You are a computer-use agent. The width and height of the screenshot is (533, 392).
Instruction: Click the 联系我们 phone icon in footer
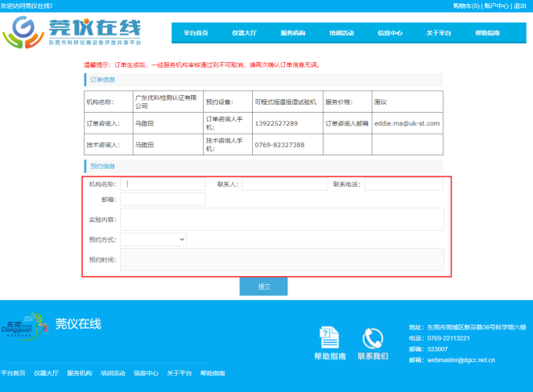click(373, 337)
